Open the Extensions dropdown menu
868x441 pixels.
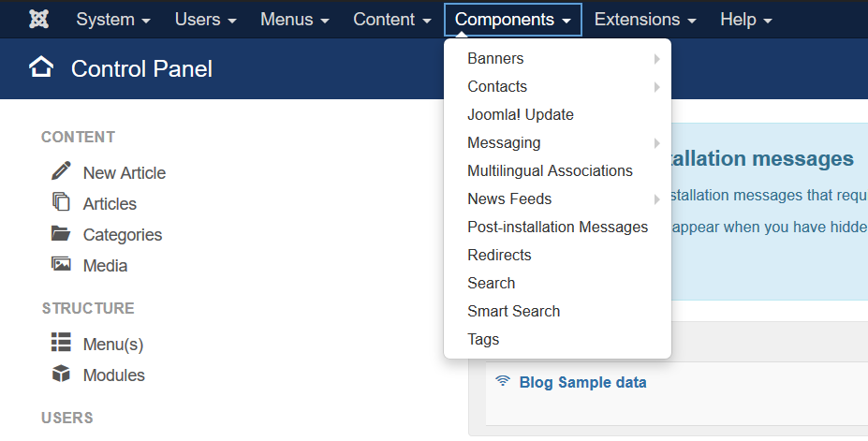[x=645, y=20]
